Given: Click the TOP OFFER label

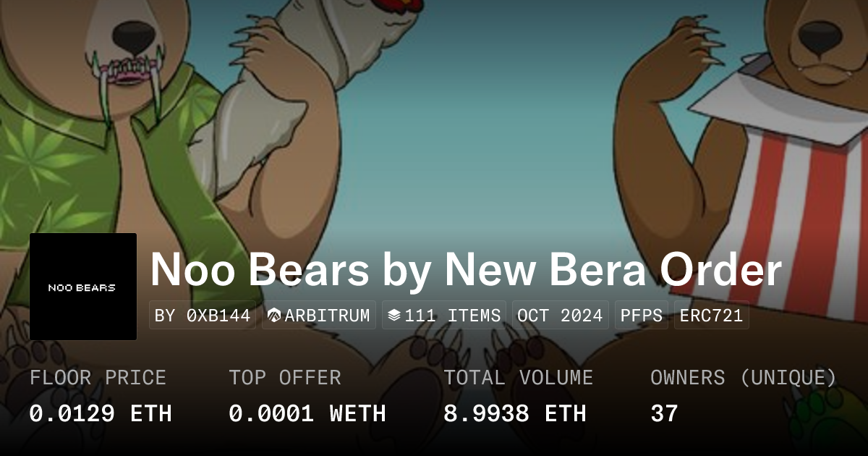Looking at the screenshot, I should tap(284, 378).
